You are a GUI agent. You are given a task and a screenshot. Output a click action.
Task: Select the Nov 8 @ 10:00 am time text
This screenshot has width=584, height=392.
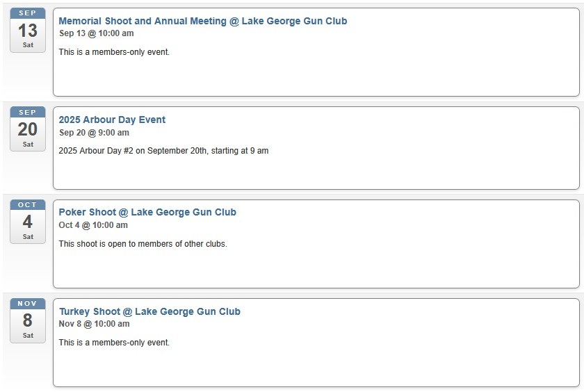(95, 323)
